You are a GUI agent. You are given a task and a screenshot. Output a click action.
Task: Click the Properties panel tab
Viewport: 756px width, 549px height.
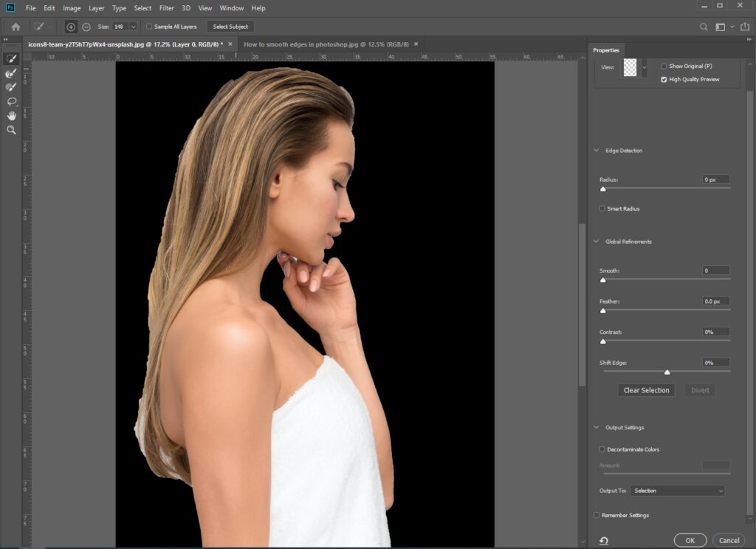(x=606, y=50)
